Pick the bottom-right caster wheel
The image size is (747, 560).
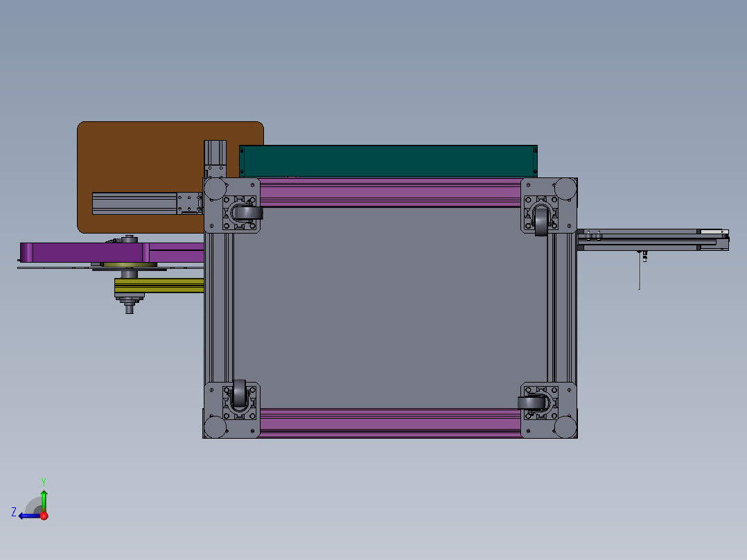click(x=533, y=403)
